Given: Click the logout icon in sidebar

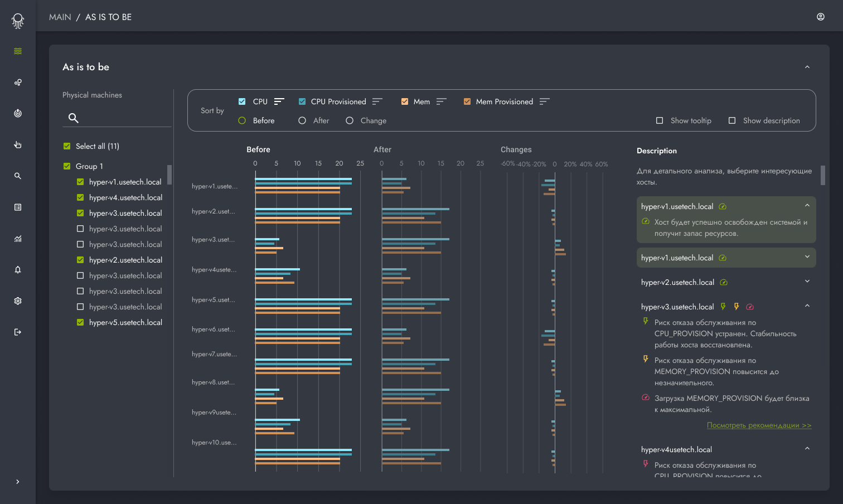Looking at the screenshot, I should point(18,332).
